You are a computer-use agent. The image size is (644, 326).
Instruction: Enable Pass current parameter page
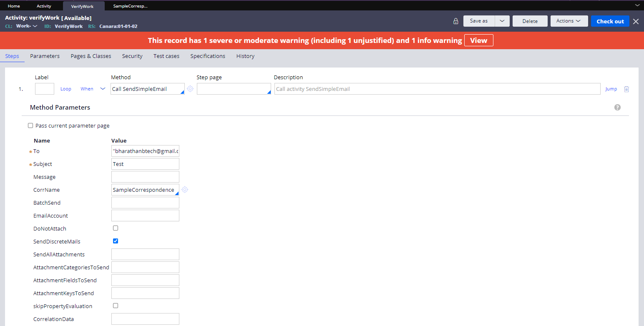pyautogui.click(x=30, y=125)
